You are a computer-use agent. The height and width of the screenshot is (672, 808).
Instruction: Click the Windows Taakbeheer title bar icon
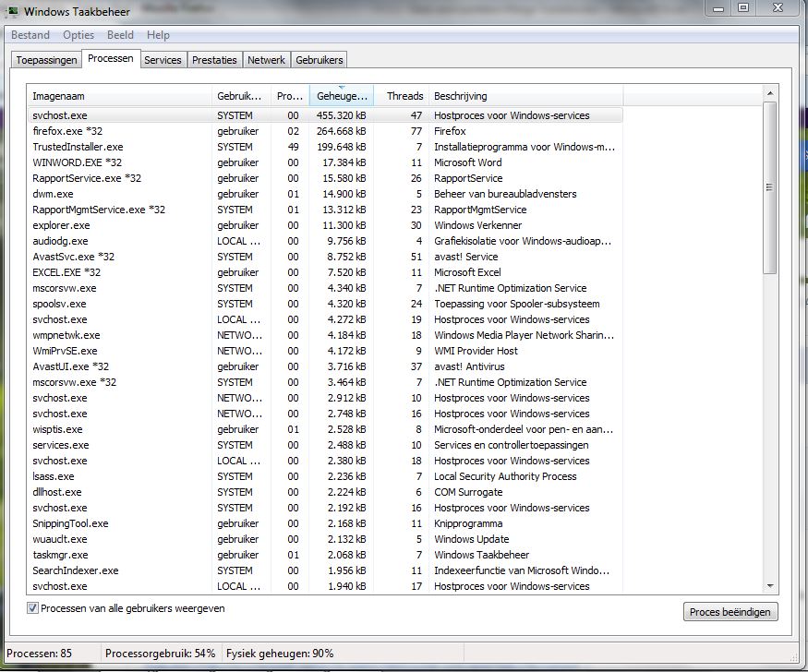12,11
